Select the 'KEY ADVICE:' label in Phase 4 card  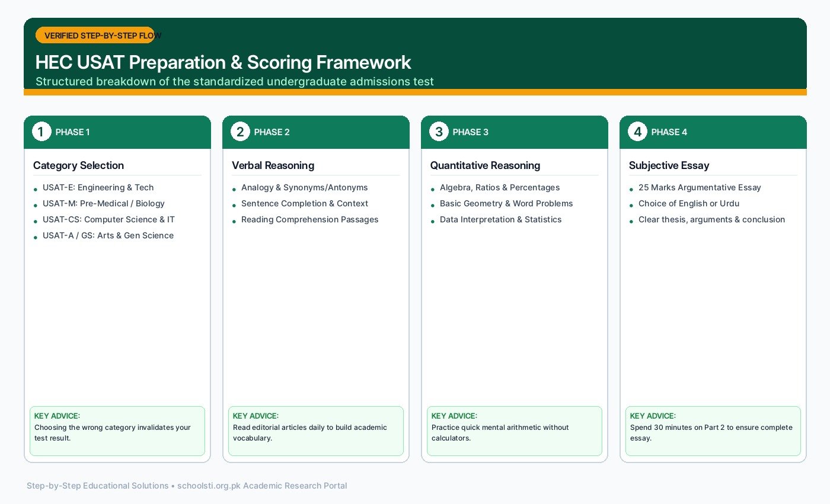pos(653,416)
